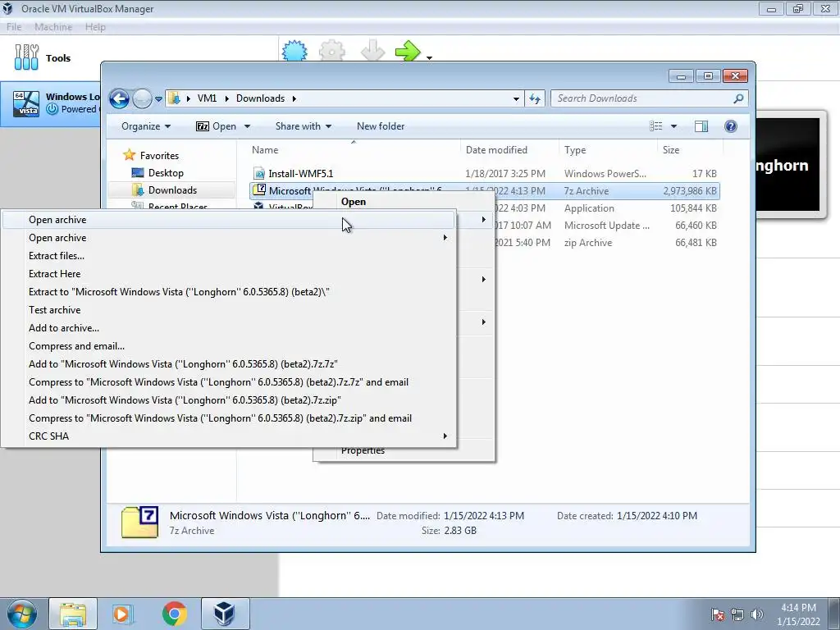The width and height of the screenshot is (840, 630).
Task: Click Compress to (beta2).7z.zip and email
Action: pos(220,418)
